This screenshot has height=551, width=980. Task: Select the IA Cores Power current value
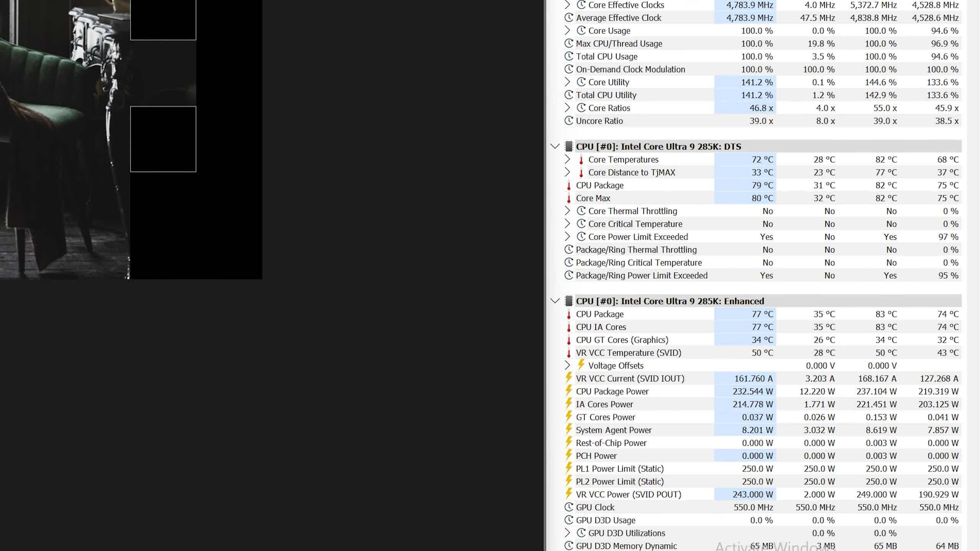[752, 404]
